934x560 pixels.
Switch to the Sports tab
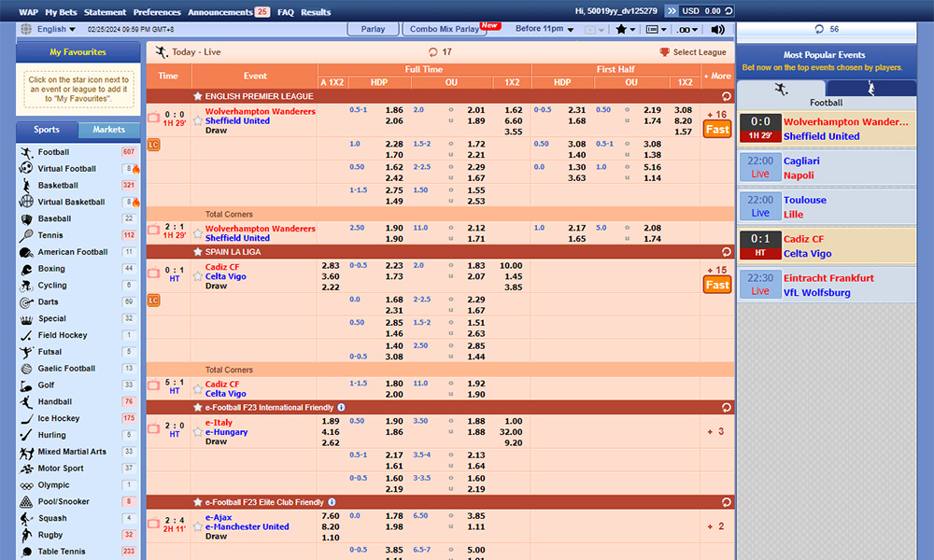(47, 130)
